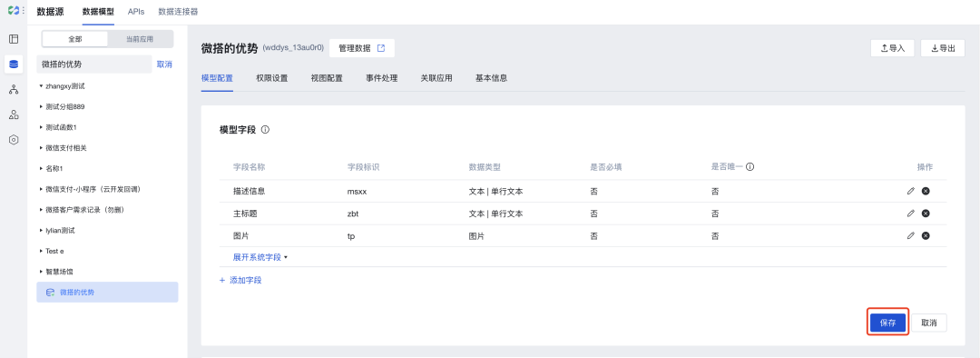Expand the 测试函数1 group
Image resolution: width=980 pixels, height=358 pixels.
[41, 127]
